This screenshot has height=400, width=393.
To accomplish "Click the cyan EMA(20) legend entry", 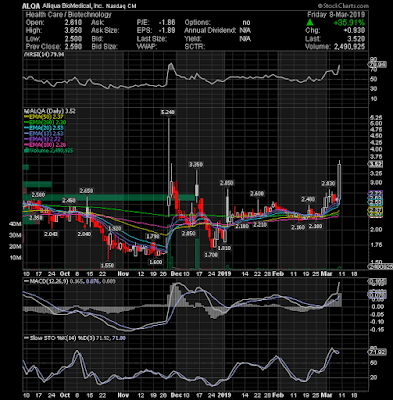I will 43,128.
